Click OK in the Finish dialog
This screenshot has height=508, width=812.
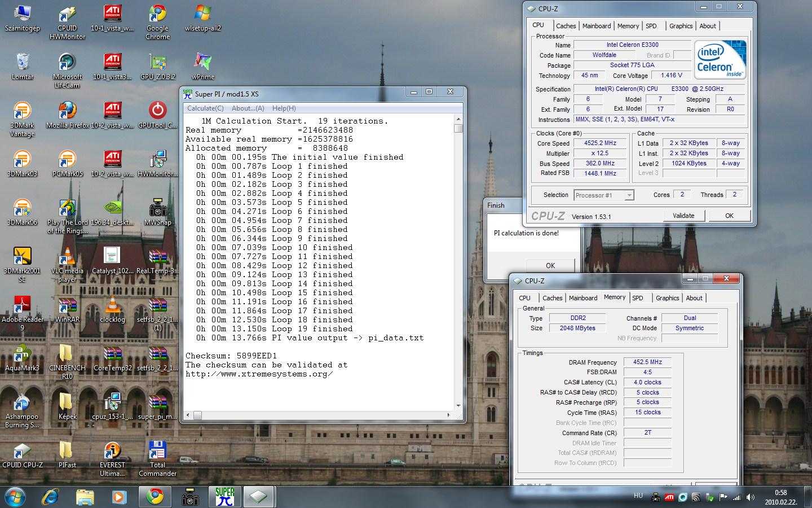[550, 265]
